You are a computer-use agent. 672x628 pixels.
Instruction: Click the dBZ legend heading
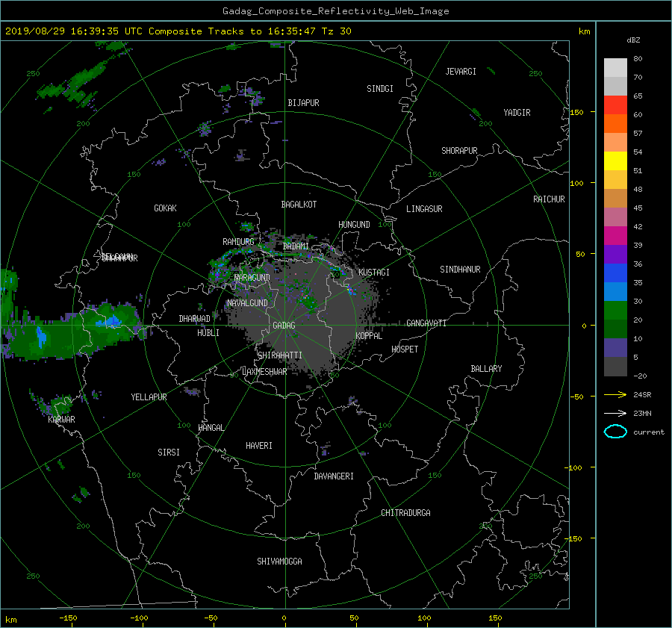click(x=633, y=40)
